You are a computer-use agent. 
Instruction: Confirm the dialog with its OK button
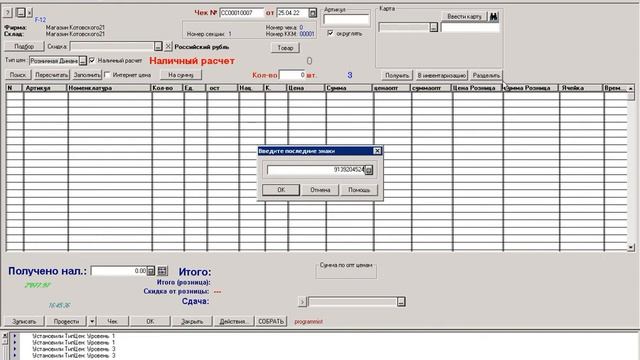pos(281,190)
